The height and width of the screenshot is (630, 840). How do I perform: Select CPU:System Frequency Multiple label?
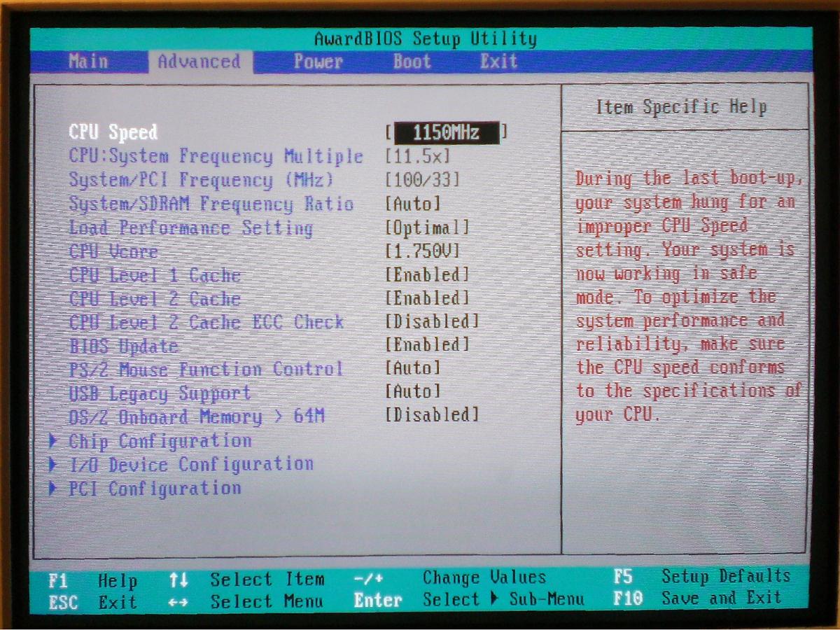pyautogui.click(x=216, y=156)
